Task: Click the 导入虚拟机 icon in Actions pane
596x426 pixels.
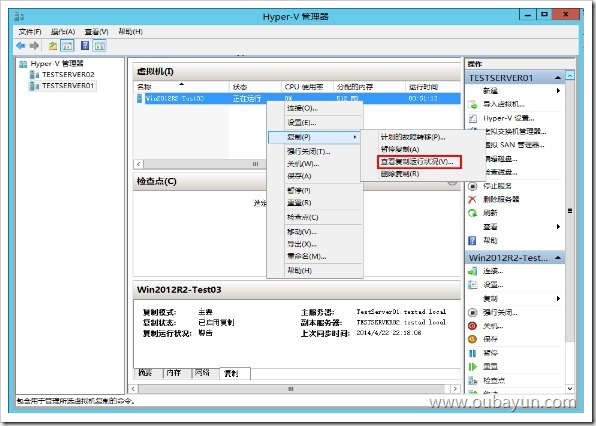Action: 472,104
